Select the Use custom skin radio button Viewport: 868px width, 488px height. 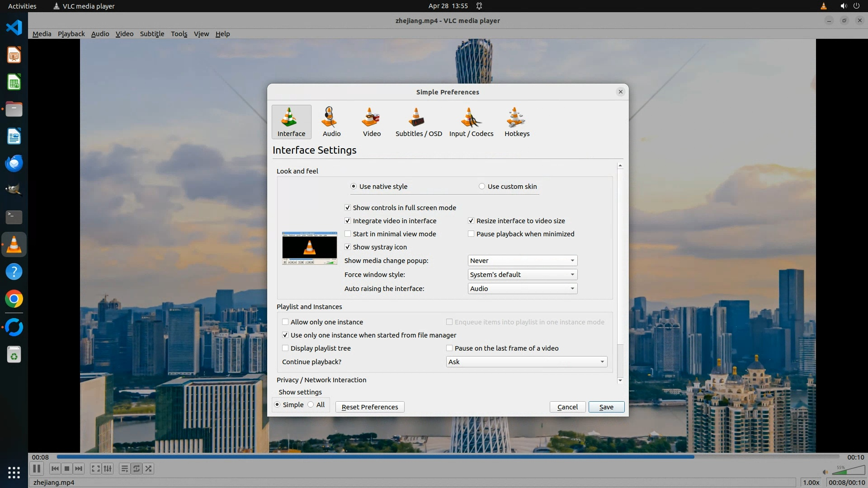tap(482, 187)
